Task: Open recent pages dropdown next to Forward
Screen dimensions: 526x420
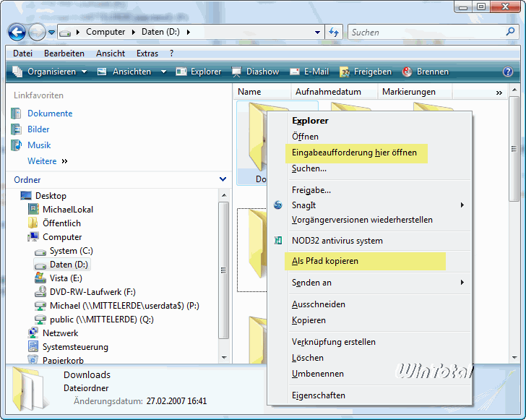Action: coord(52,33)
